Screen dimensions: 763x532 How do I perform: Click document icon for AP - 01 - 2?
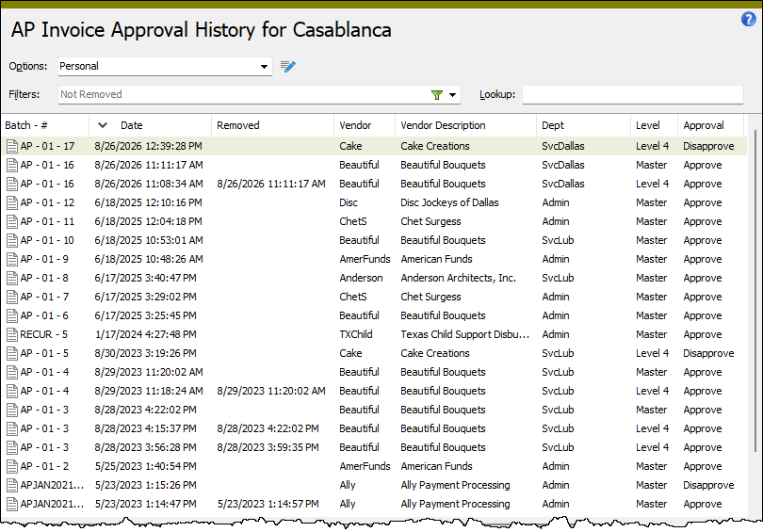pos(12,466)
